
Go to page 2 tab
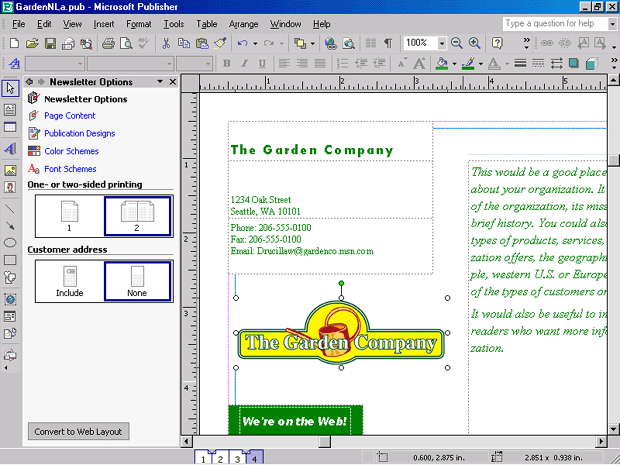220,458
